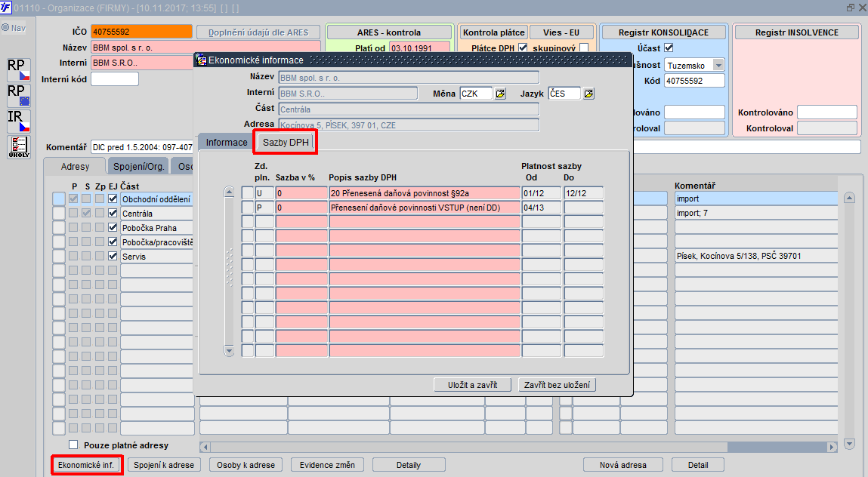Toggle the Plátce DPH checkbox

click(x=523, y=48)
